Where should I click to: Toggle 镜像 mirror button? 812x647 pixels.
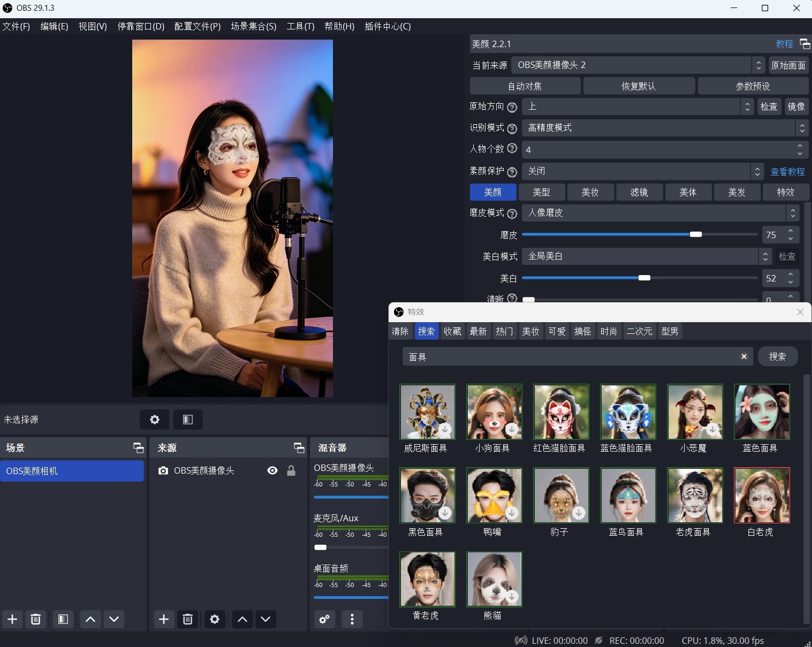pos(796,106)
